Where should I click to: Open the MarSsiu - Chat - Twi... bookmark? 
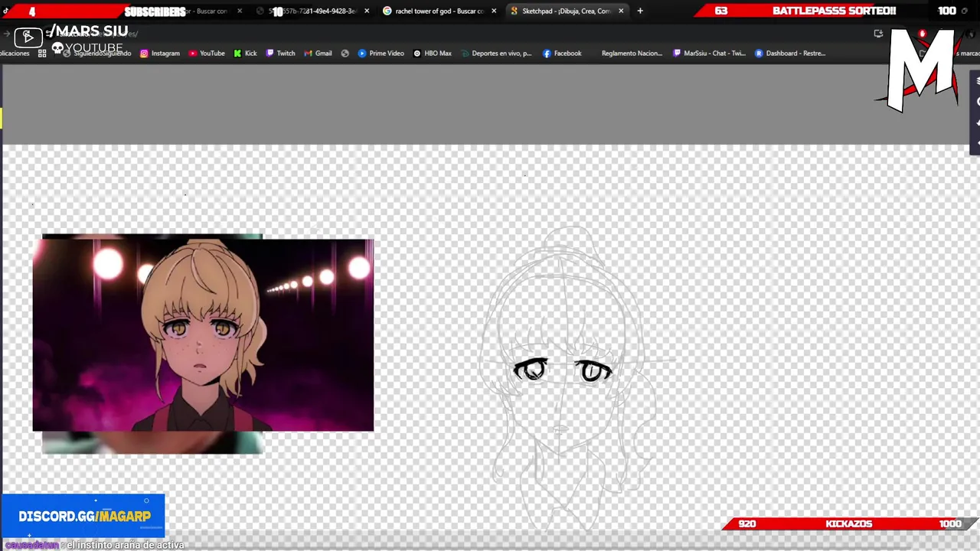(709, 54)
